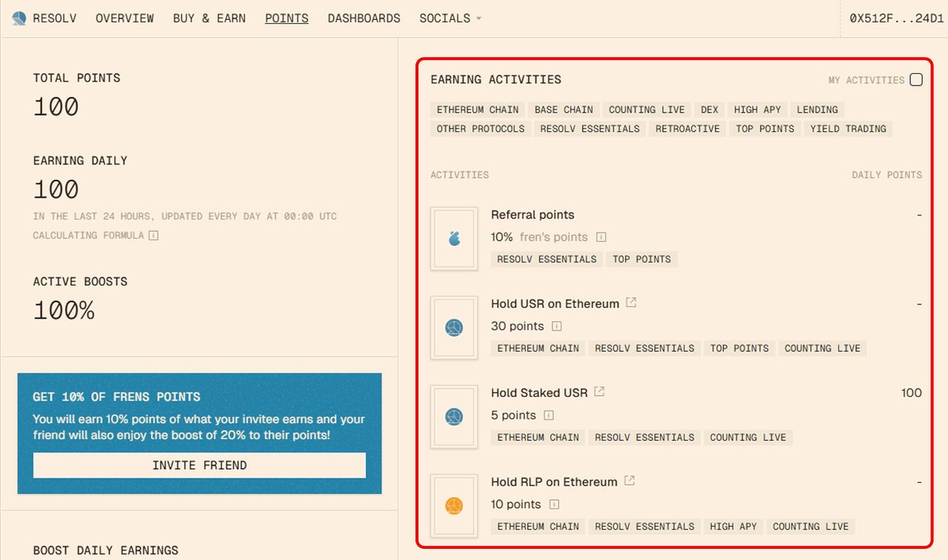
Task: Toggle the High APY filter
Action: click(x=757, y=109)
